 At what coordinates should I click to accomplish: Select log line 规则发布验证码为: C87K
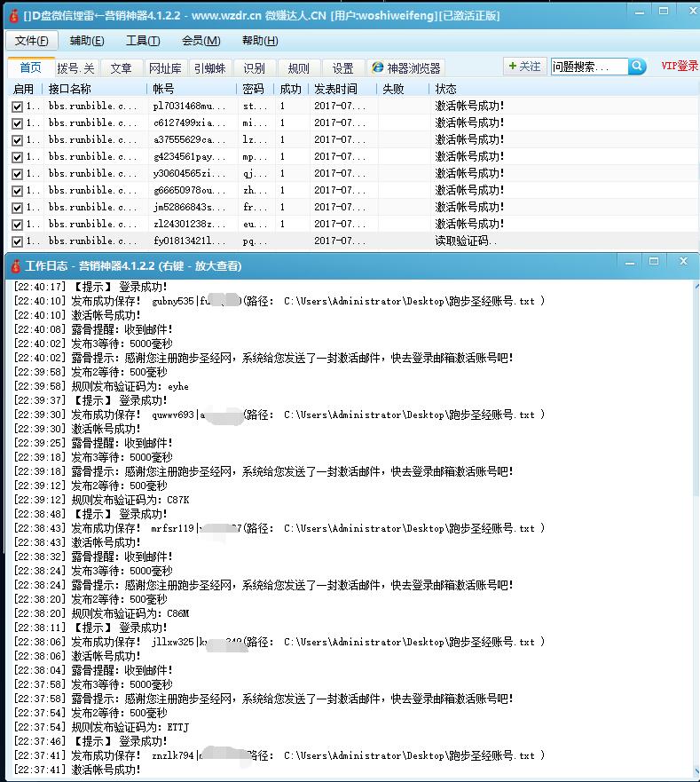point(101,500)
